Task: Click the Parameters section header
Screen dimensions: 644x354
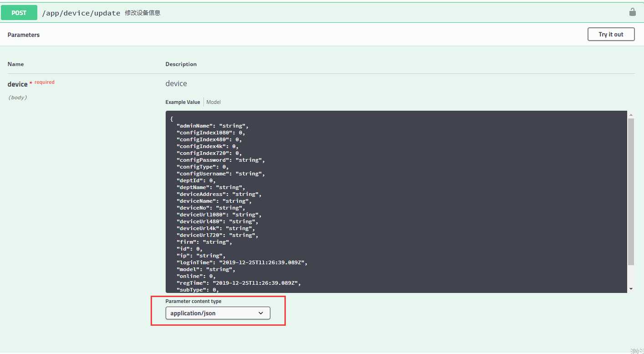Action: [x=24, y=35]
